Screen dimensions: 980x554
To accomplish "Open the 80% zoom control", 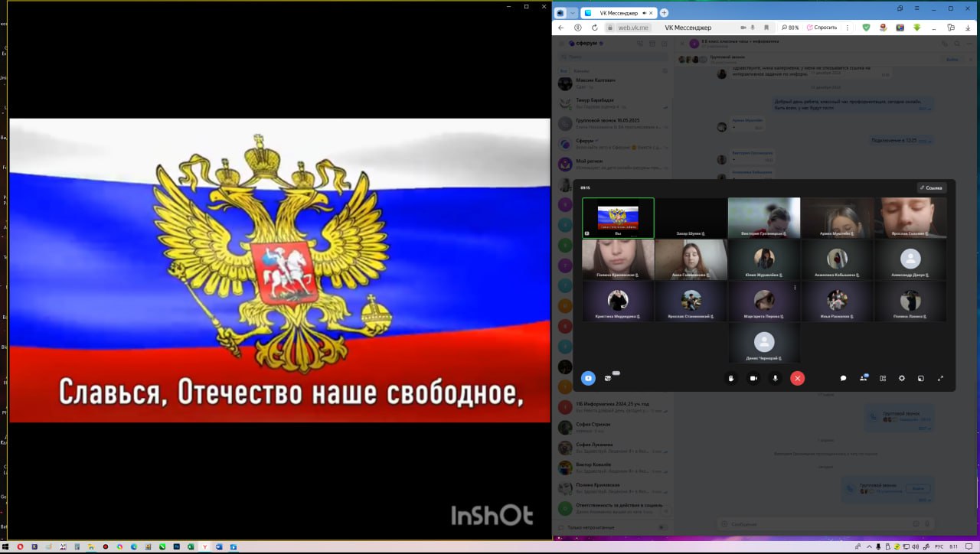I will click(x=790, y=28).
